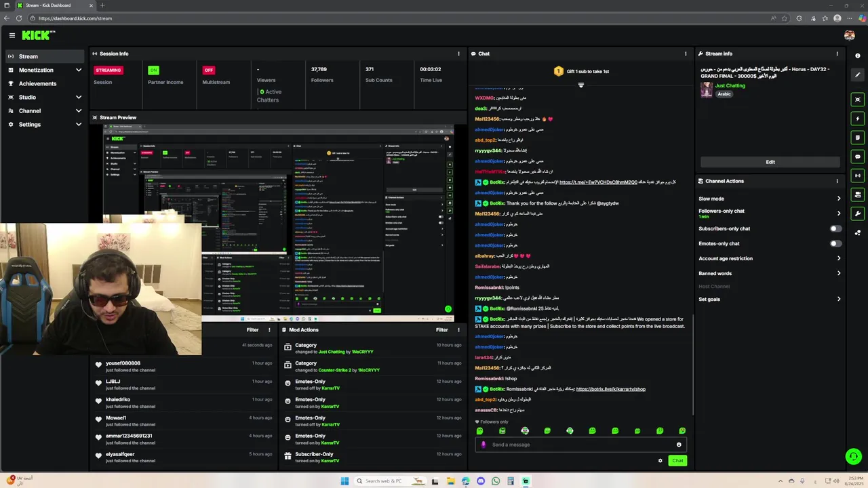The image size is (868, 488).
Task: Open the t.me Telegram link in chat
Action: (x=598, y=182)
